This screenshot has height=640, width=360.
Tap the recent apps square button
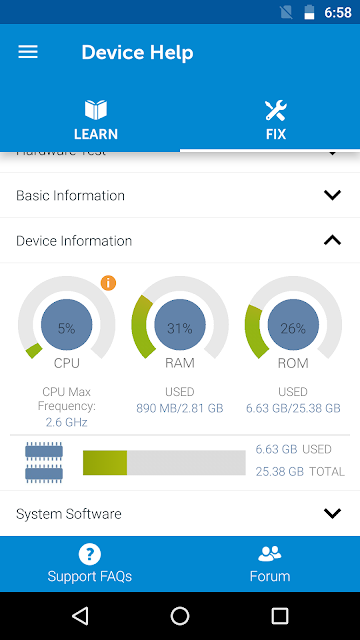(x=280, y=616)
